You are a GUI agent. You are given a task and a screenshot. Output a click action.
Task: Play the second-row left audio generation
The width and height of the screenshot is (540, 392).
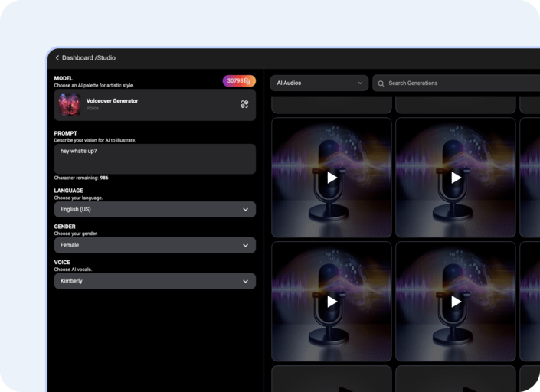[332, 302]
